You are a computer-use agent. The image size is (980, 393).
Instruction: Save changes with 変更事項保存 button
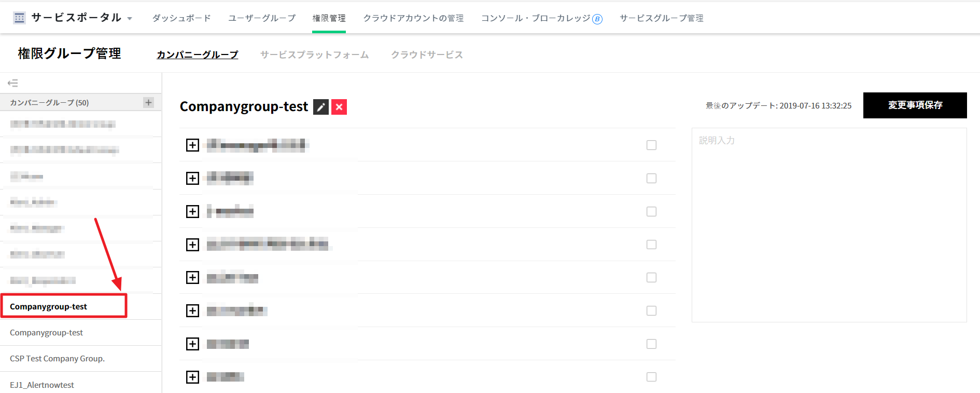point(915,105)
